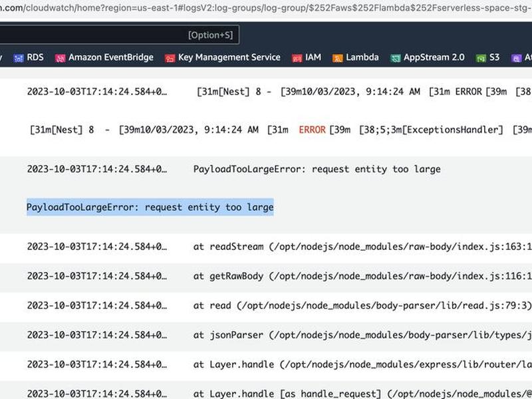Click the browser URL address bar
The width and height of the screenshot is (532, 399).
pyautogui.click(x=266, y=7)
